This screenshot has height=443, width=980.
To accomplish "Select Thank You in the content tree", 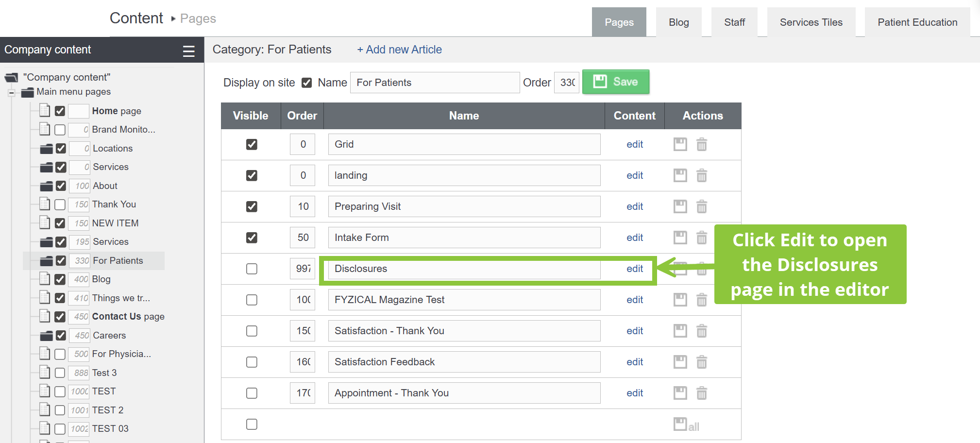I will [x=114, y=204].
